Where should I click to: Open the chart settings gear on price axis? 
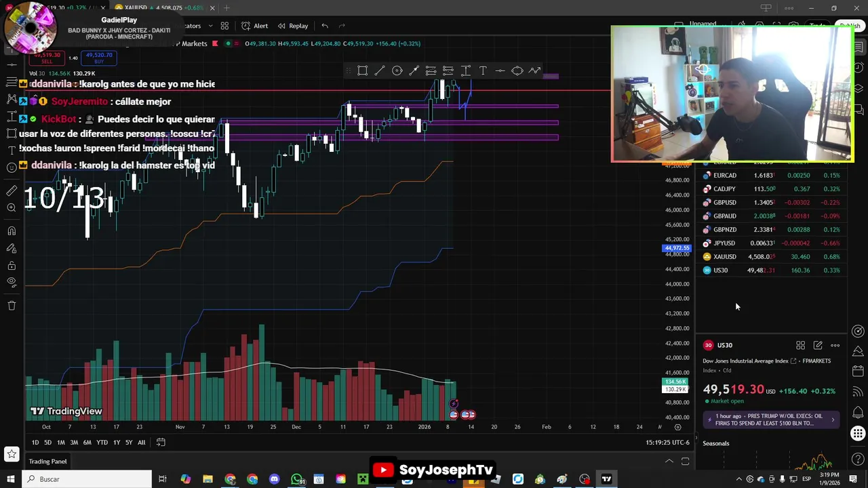(x=677, y=427)
